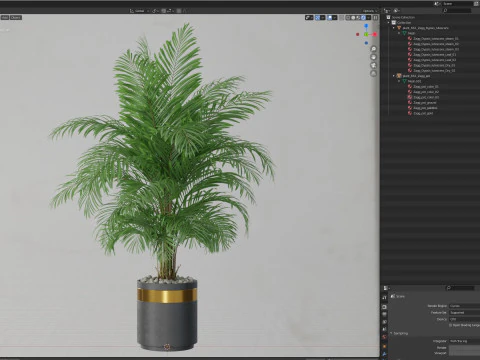Click the properties panel search field
480x360 pixels.
[x=460, y=288]
